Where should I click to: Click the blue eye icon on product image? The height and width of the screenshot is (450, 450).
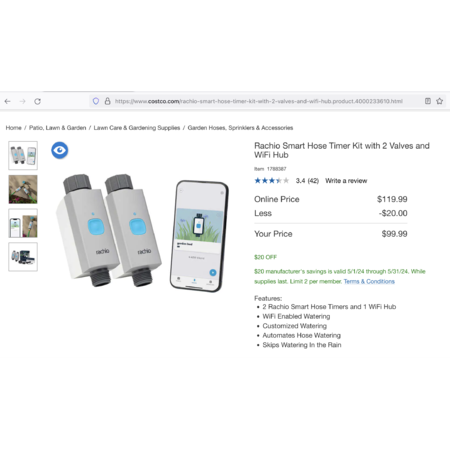60,150
